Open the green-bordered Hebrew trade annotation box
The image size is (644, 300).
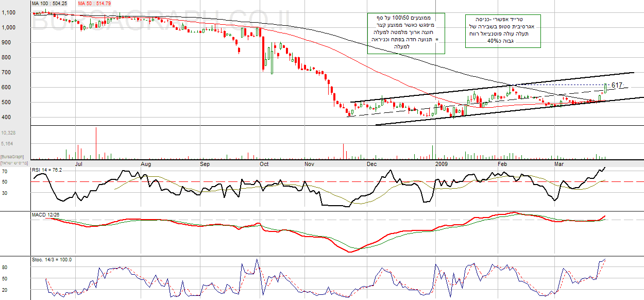click(x=503, y=31)
